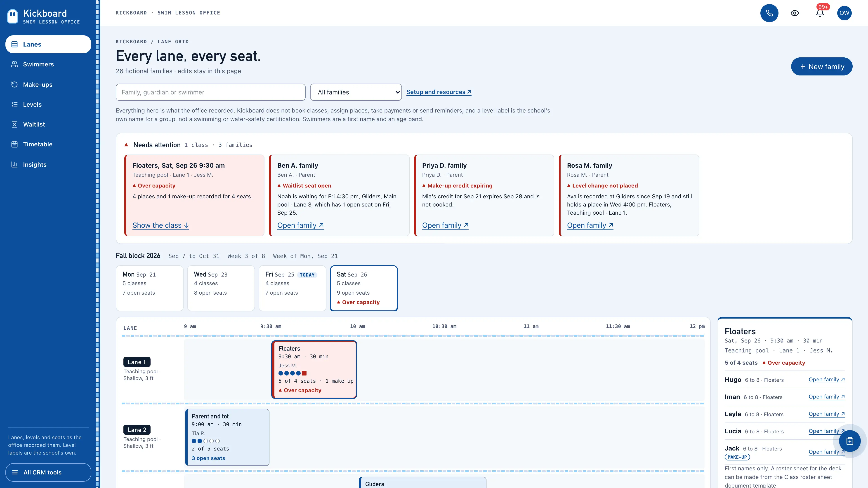Focus the family, guardian or swimmer search field

pyautogui.click(x=210, y=92)
